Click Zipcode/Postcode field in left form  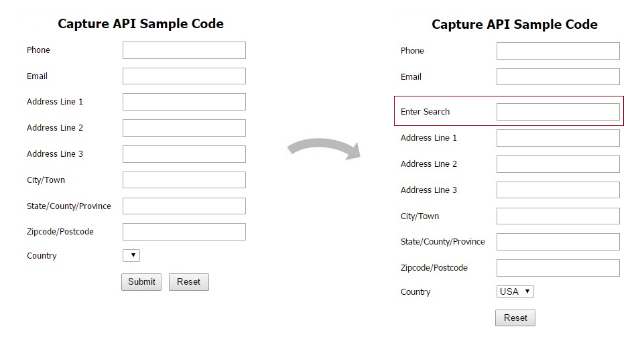184,232
